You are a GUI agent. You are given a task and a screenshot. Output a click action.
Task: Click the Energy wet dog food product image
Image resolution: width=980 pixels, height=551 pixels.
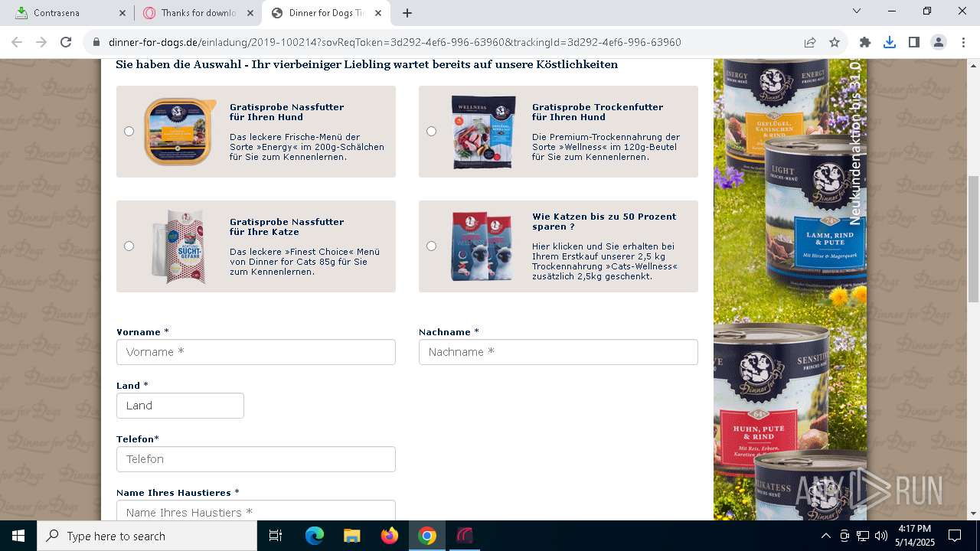(180, 132)
